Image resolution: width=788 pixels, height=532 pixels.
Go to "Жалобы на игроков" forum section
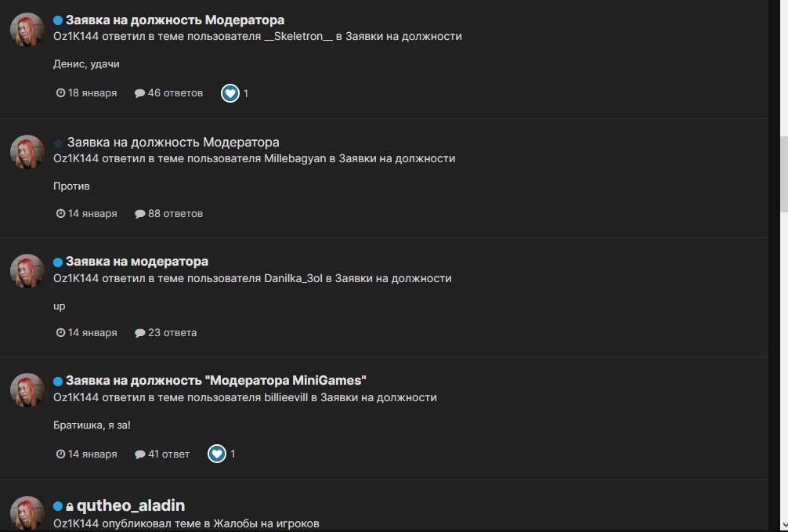(266, 523)
